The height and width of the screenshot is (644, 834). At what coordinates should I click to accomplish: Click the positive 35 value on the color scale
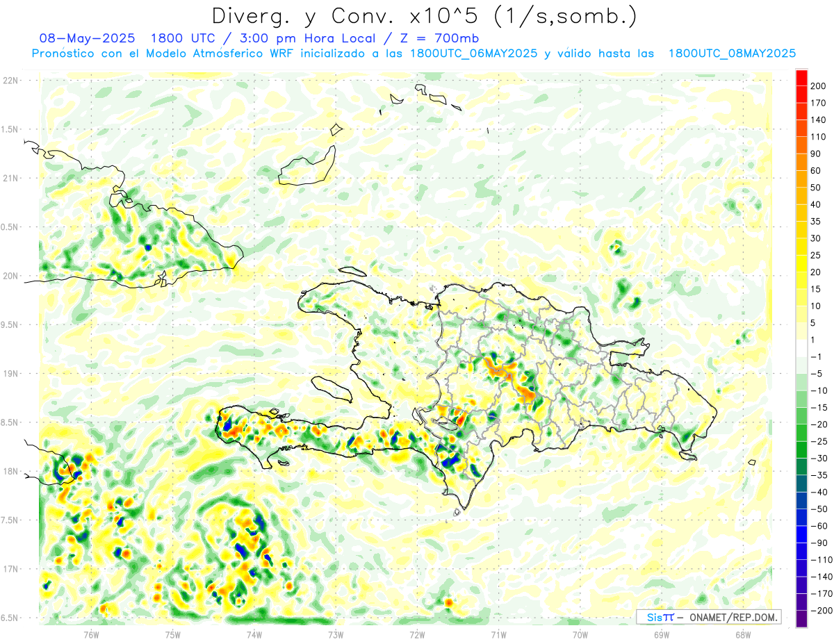tap(816, 222)
